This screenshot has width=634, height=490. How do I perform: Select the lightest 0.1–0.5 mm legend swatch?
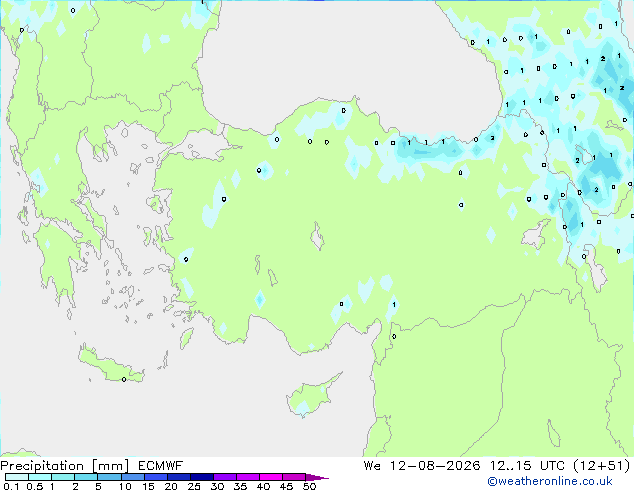[17, 477]
